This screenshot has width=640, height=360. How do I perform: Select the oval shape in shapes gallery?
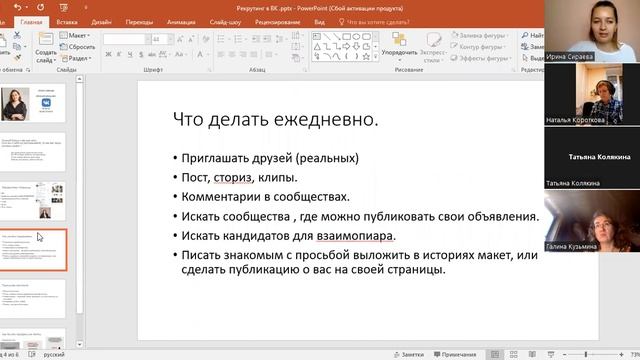point(356,37)
